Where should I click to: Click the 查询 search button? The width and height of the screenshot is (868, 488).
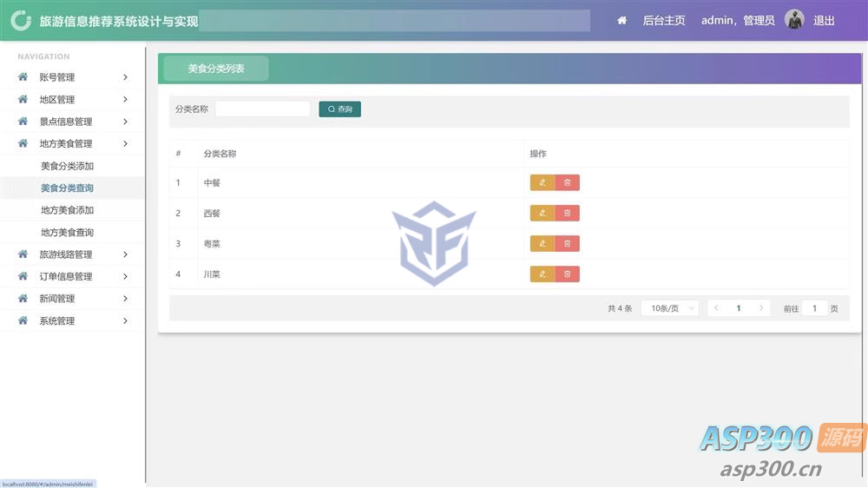[x=340, y=109]
